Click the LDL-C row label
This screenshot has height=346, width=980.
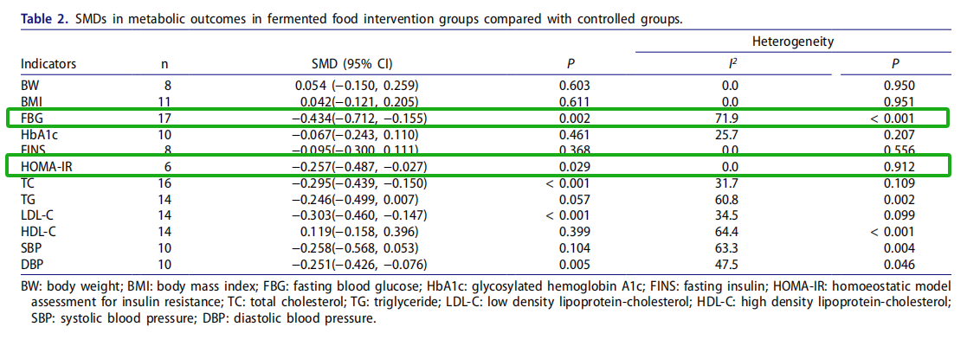tap(38, 215)
